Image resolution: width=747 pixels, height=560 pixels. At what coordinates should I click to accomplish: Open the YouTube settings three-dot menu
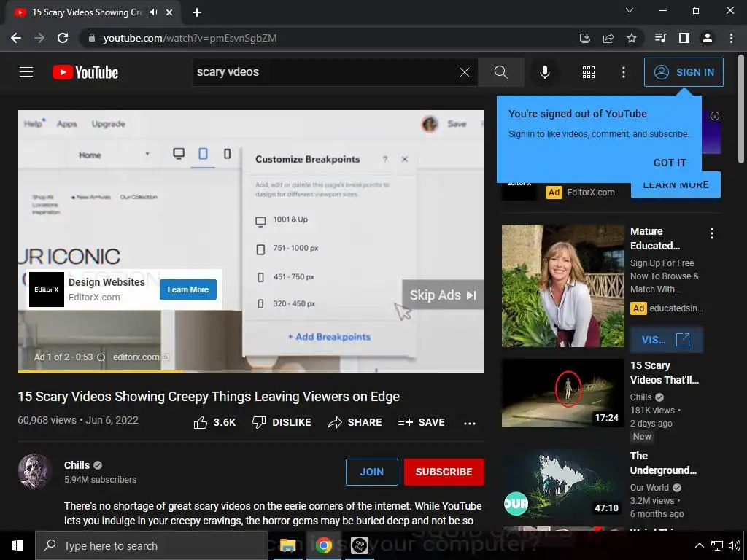[x=624, y=72]
